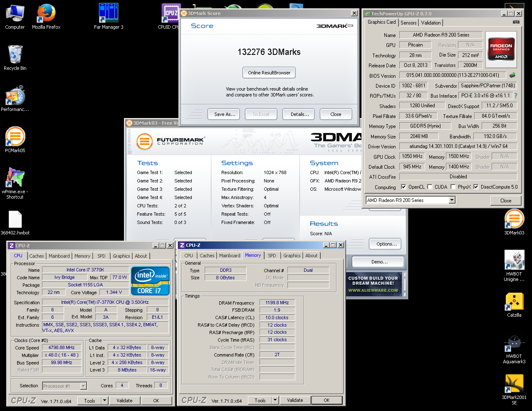
Task: Click the Futuremark logo in 3DMark03
Action: [x=170, y=141]
